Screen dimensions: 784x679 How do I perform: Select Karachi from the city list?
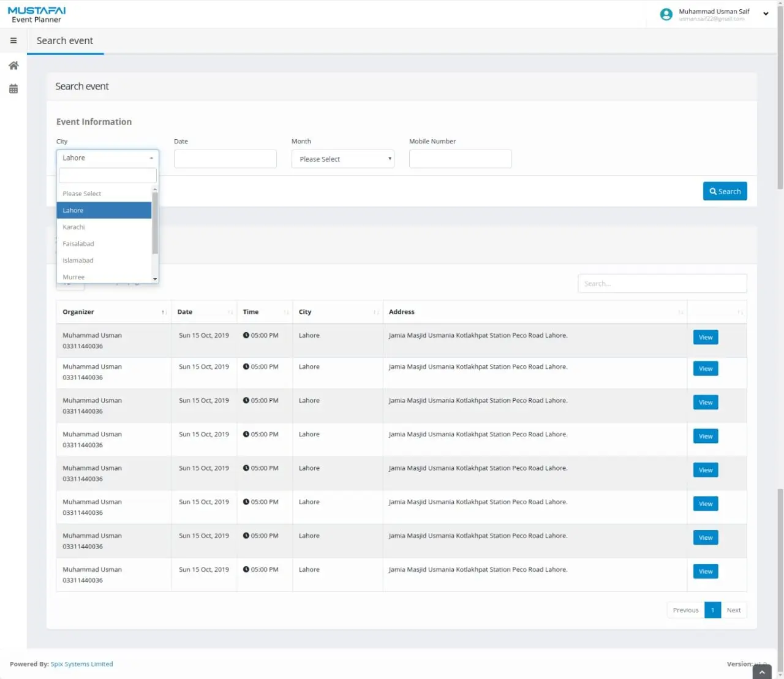click(x=73, y=227)
